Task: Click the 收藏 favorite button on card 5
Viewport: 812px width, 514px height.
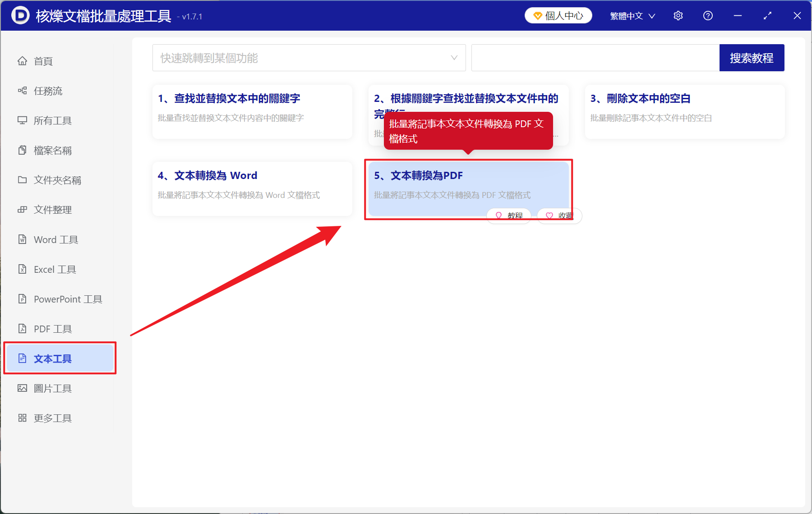Action: (559, 216)
